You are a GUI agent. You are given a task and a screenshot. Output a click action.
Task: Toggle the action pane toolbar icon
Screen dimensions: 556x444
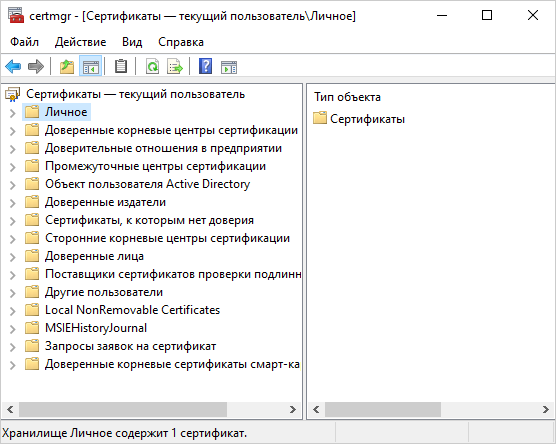tap(229, 66)
